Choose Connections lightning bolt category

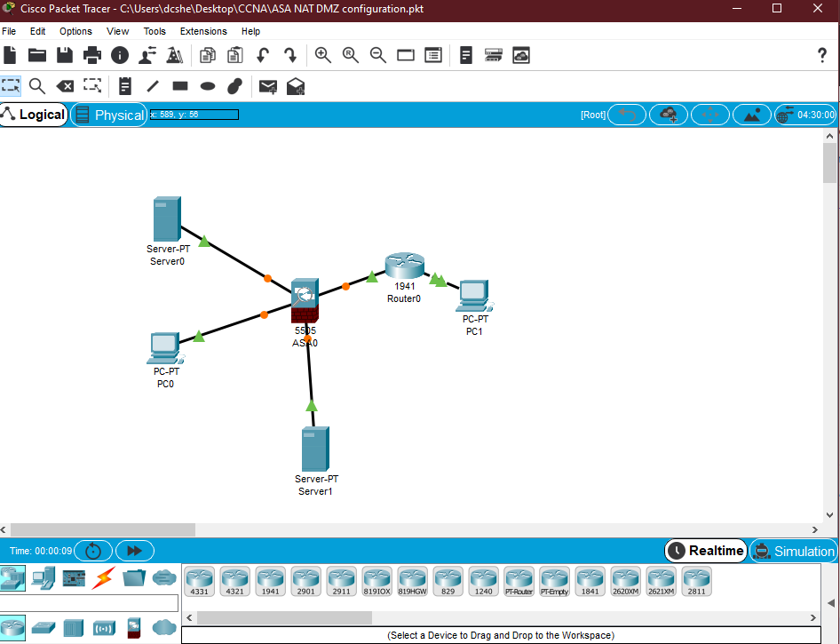click(103, 578)
